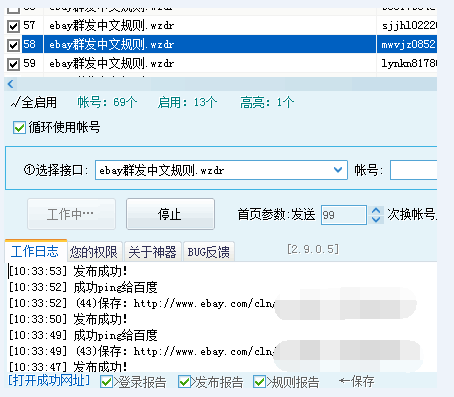Toggle the 循环使用帐号 checkbox
Image resolution: width=454 pixels, height=397 pixels.
pos(19,128)
